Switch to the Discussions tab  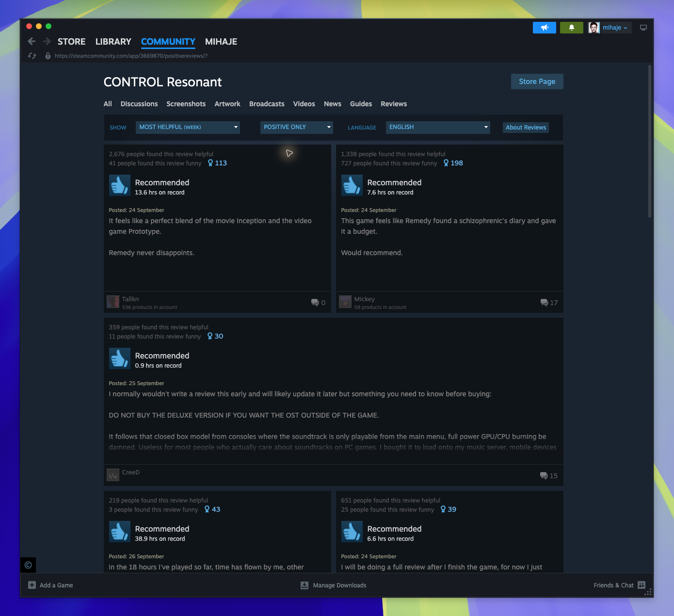[139, 104]
